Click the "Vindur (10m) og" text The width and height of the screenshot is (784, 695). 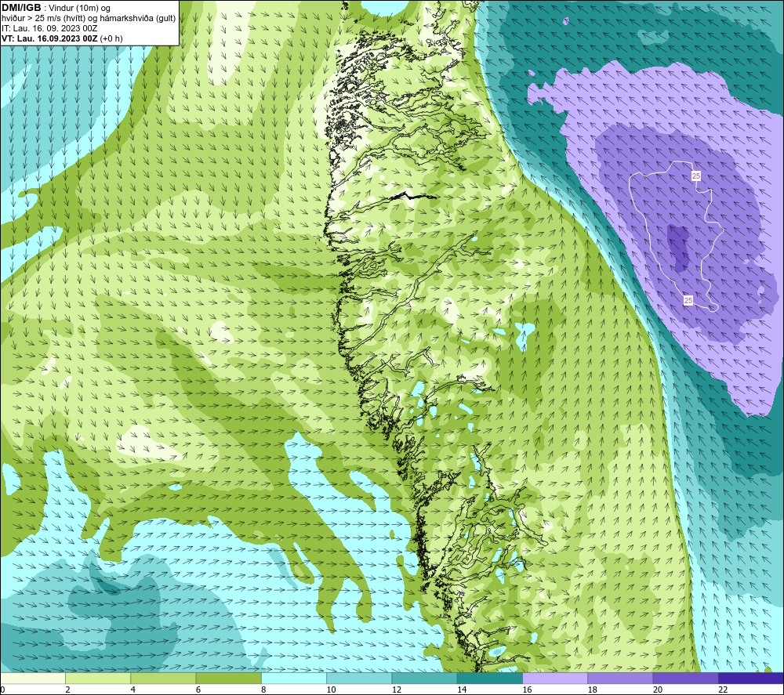click(79, 9)
